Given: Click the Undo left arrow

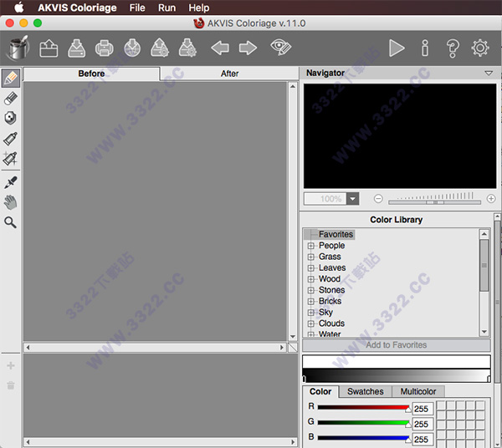Looking at the screenshot, I should [220, 48].
